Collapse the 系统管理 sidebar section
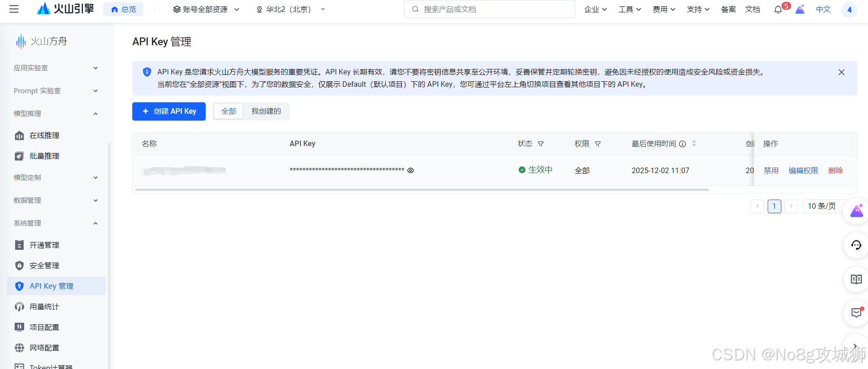Screen dimensions: 868x369 click(56, 223)
